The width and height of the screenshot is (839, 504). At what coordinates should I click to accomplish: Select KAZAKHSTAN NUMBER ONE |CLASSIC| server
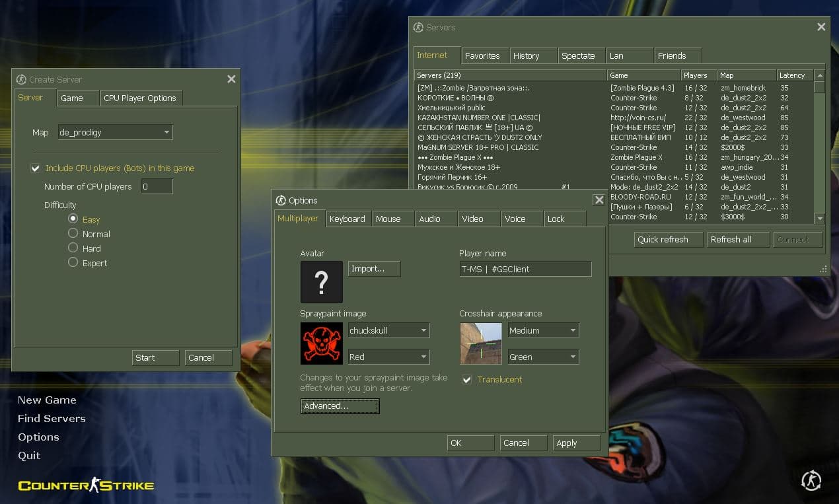[614, 118]
